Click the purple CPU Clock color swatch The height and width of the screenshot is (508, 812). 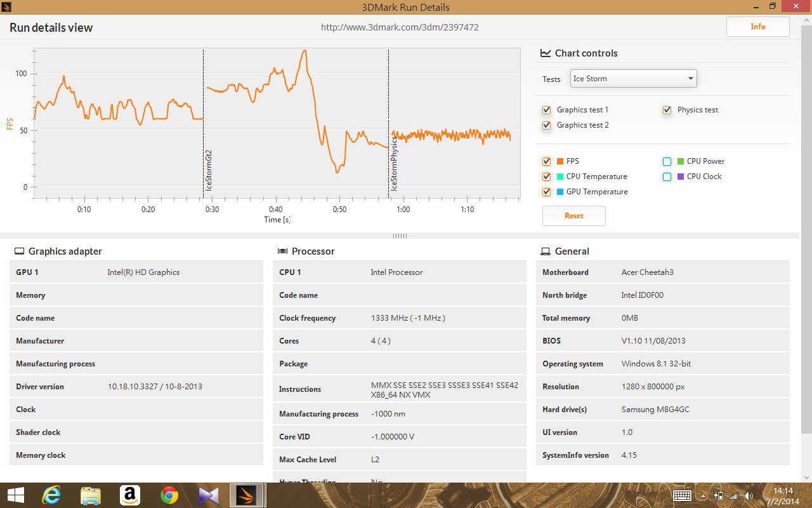click(681, 177)
